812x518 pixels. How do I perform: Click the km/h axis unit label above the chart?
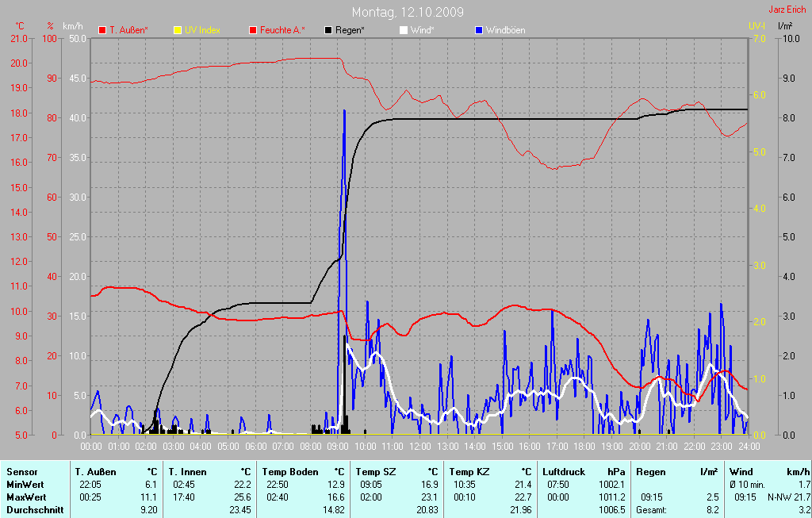click(74, 26)
